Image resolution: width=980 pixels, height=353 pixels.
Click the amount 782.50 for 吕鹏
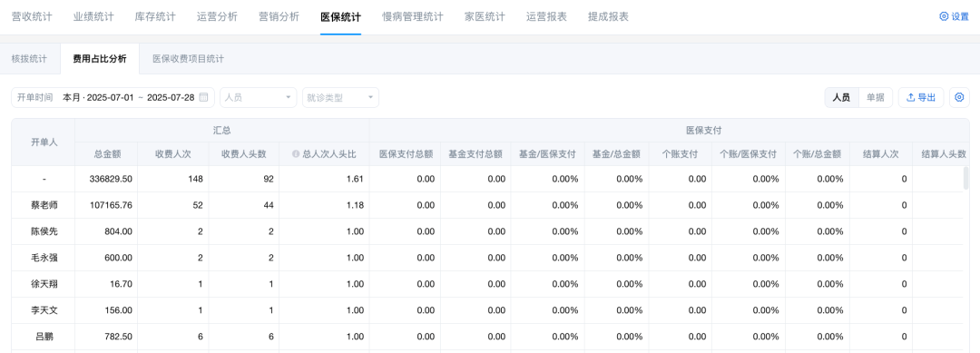[118, 336]
